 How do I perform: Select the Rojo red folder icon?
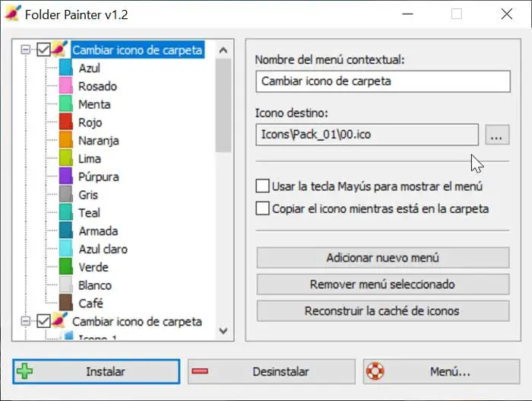[x=66, y=123]
